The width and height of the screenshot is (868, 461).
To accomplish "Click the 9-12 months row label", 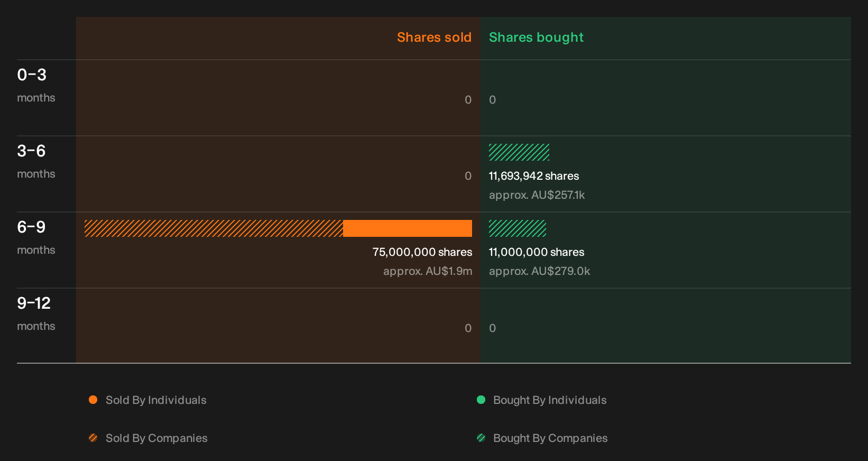I will point(36,314).
